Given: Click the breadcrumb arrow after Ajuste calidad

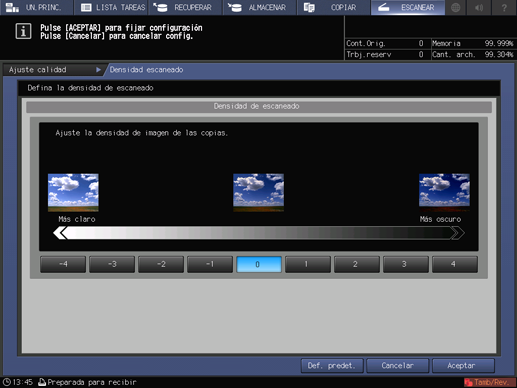Looking at the screenshot, I should pyautogui.click(x=98, y=70).
